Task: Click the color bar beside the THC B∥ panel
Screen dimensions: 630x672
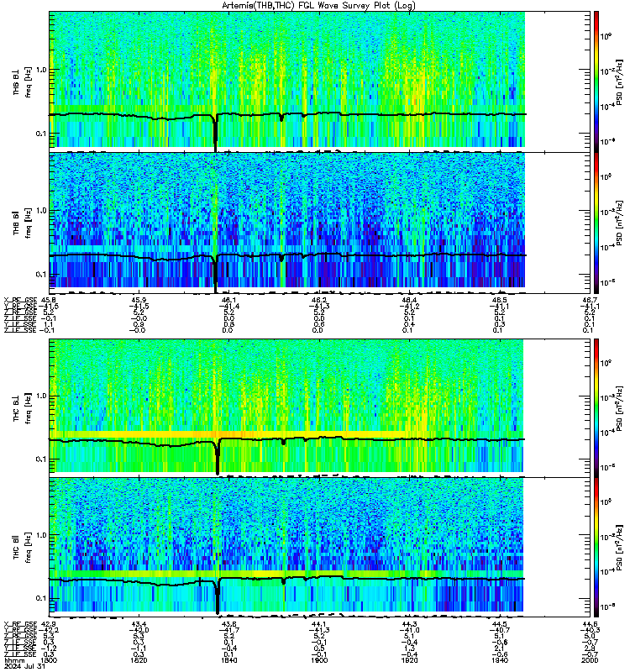Action: 596,548
